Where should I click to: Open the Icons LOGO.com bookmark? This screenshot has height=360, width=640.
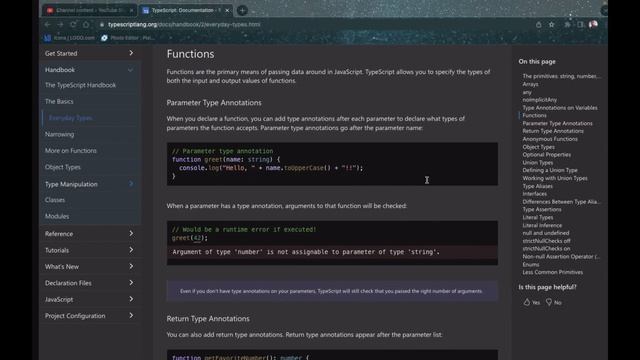click(x=69, y=38)
